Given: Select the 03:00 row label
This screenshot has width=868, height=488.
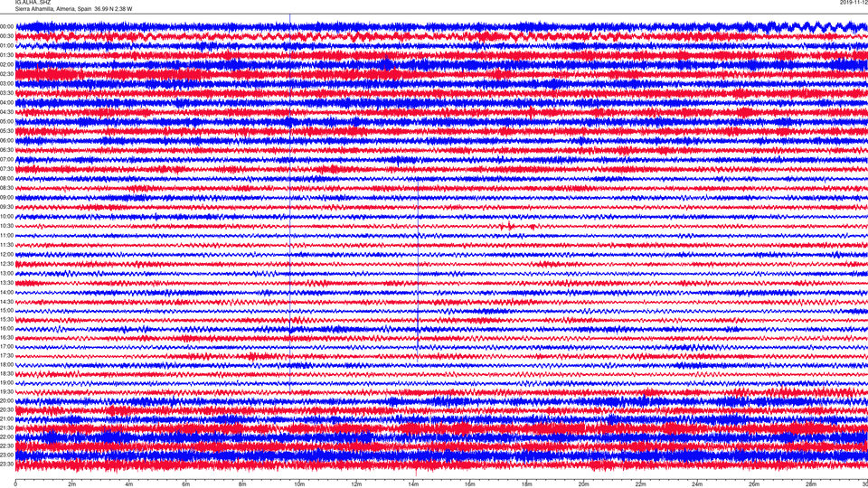Looking at the screenshot, I should tap(7, 83).
